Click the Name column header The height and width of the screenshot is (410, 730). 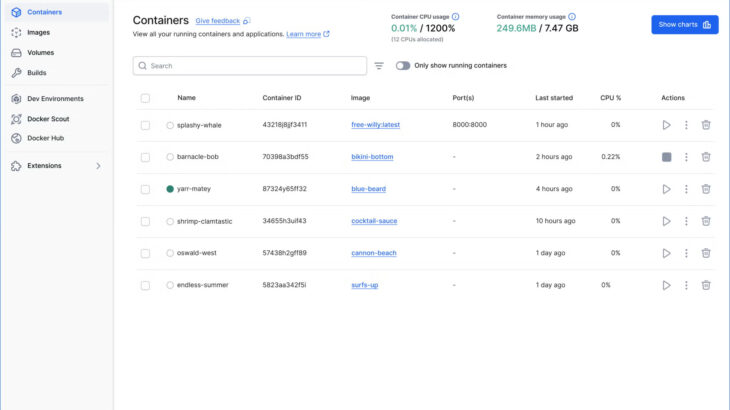(x=186, y=98)
